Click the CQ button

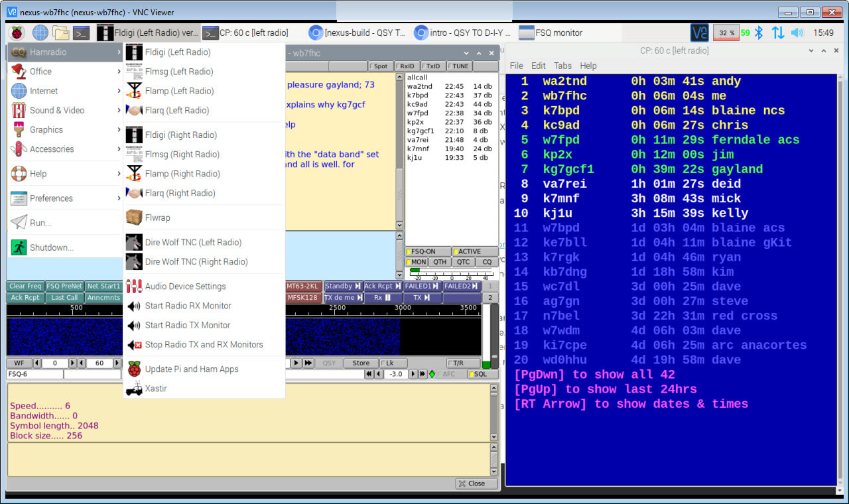point(487,262)
